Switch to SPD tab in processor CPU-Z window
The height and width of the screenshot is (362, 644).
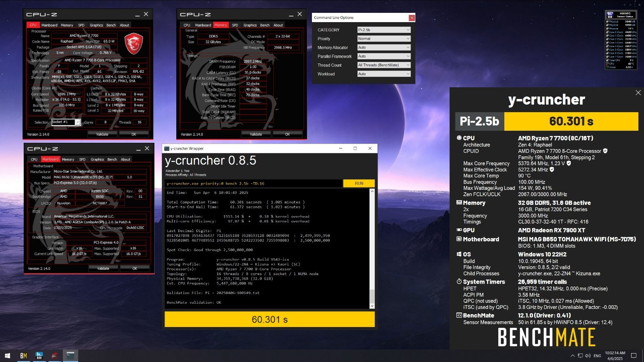coord(81,25)
